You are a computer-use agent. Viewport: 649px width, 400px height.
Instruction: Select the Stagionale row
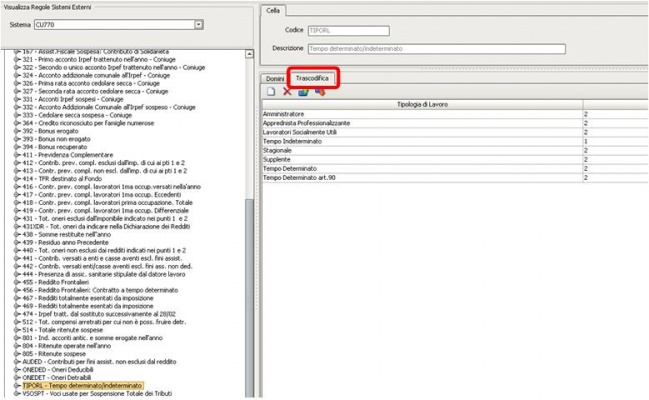coord(455,150)
